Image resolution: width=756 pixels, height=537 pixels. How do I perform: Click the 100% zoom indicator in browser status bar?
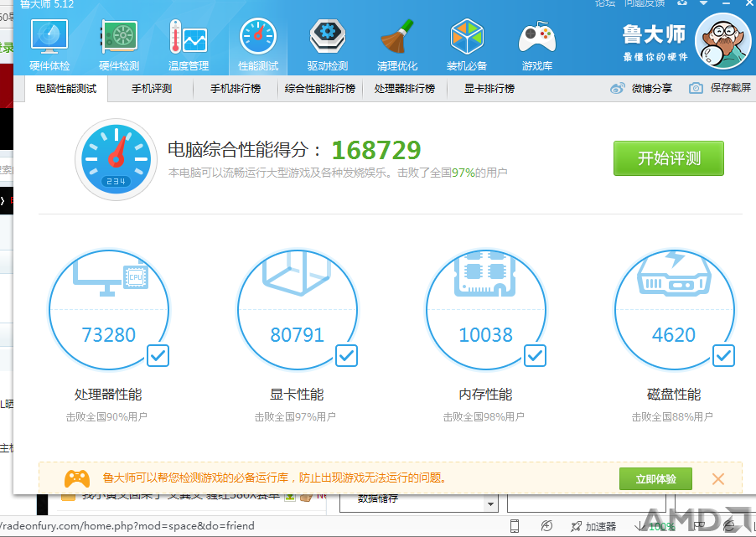click(x=661, y=527)
